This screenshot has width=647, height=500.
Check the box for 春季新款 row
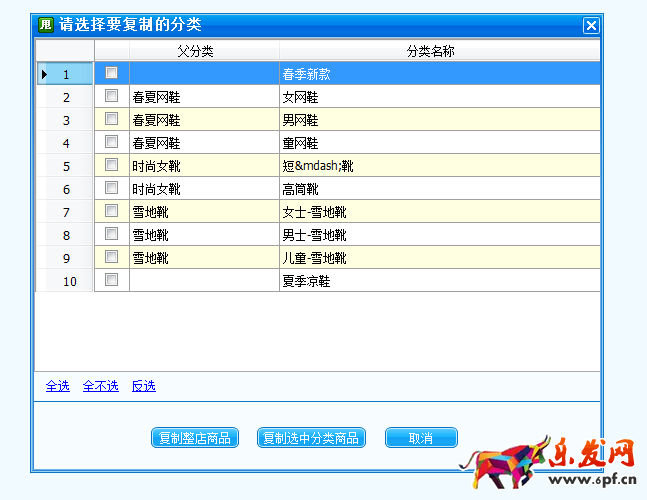(x=111, y=73)
